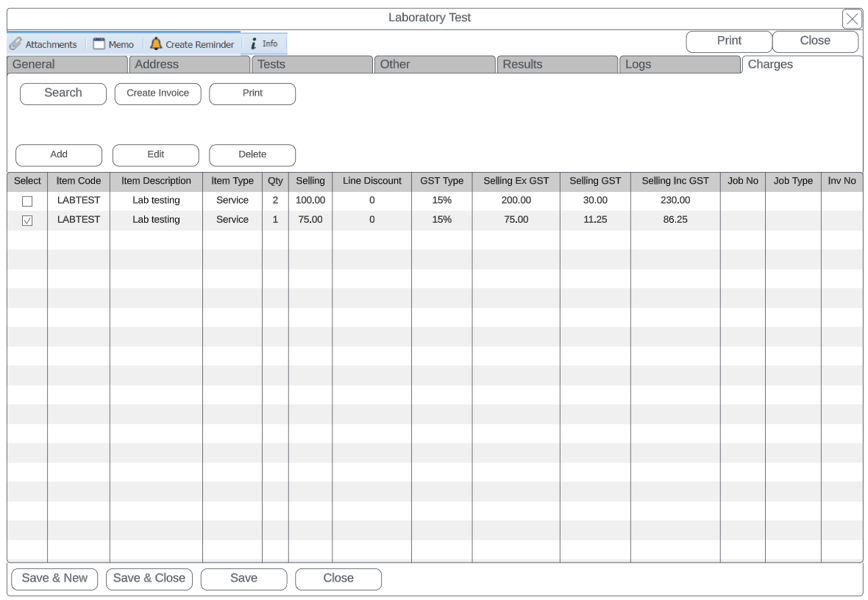
Task: Select the Logs tab
Action: pyautogui.click(x=679, y=65)
